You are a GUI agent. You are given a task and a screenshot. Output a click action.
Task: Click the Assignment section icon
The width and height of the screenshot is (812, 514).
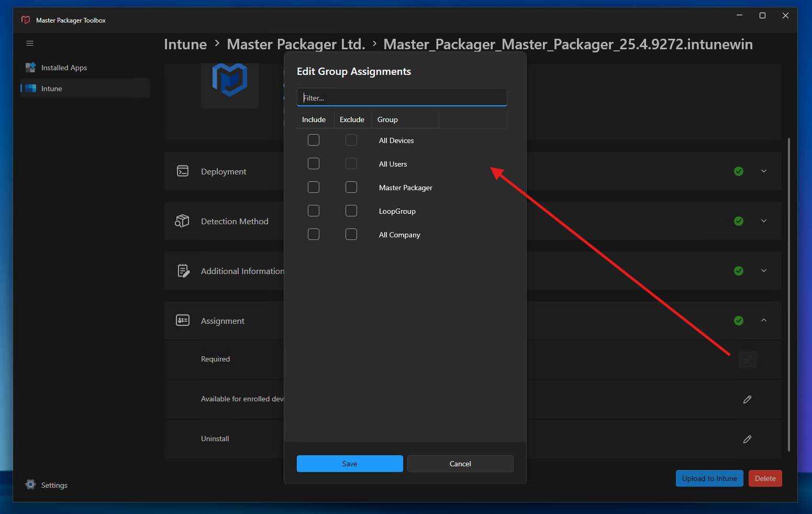[x=183, y=320]
